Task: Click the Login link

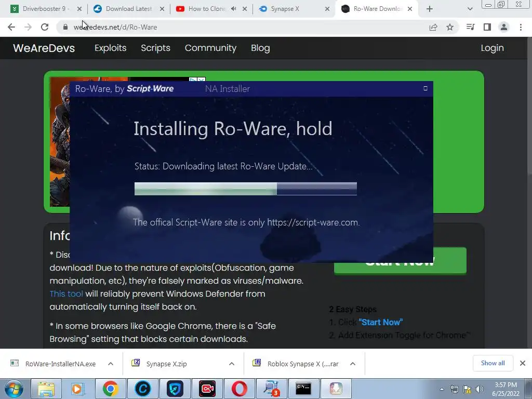Action: pyautogui.click(x=492, y=48)
